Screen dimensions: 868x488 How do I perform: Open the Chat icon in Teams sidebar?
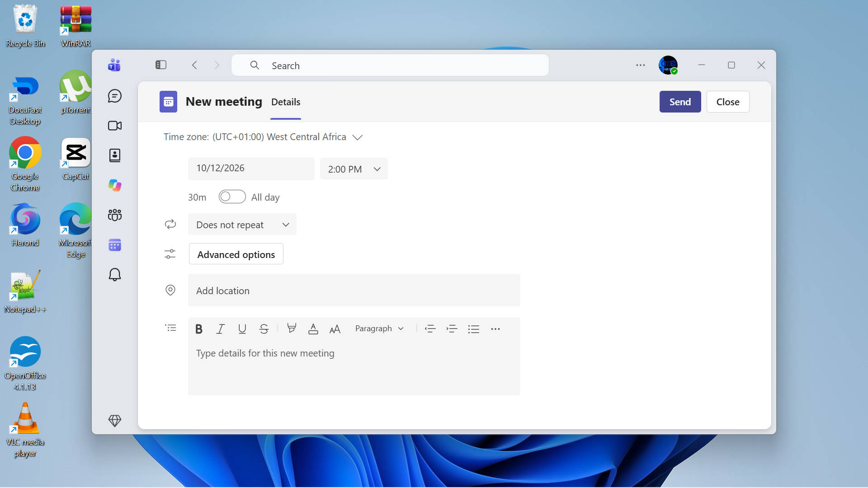point(115,96)
